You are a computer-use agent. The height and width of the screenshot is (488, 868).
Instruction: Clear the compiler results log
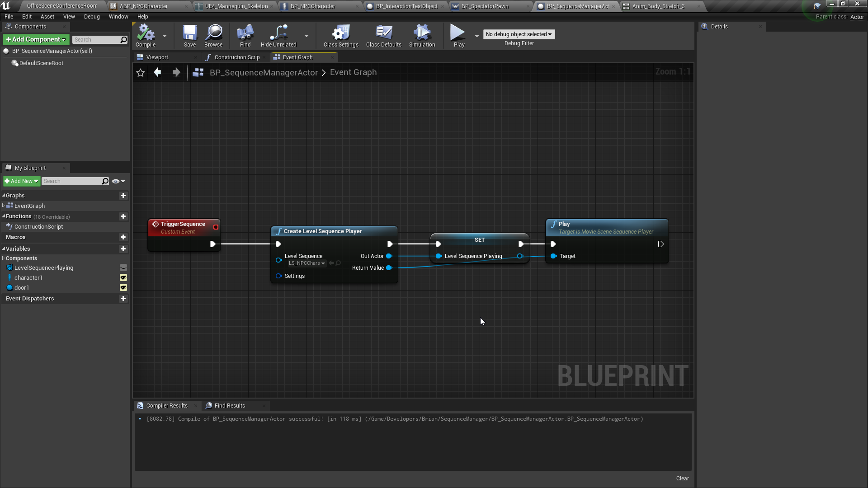click(x=682, y=478)
